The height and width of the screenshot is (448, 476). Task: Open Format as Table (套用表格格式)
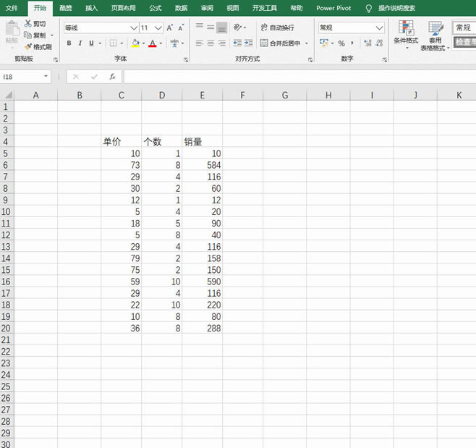[x=435, y=35]
